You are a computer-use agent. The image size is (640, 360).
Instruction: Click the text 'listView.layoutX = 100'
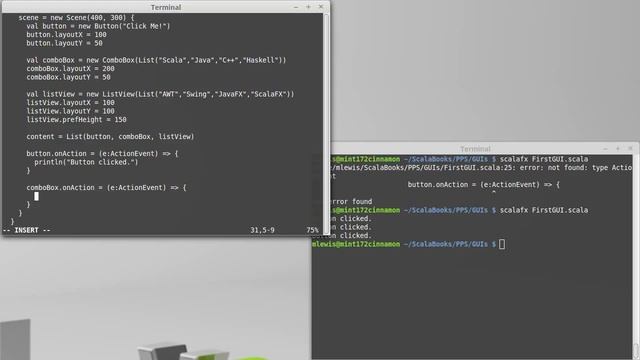click(70, 103)
